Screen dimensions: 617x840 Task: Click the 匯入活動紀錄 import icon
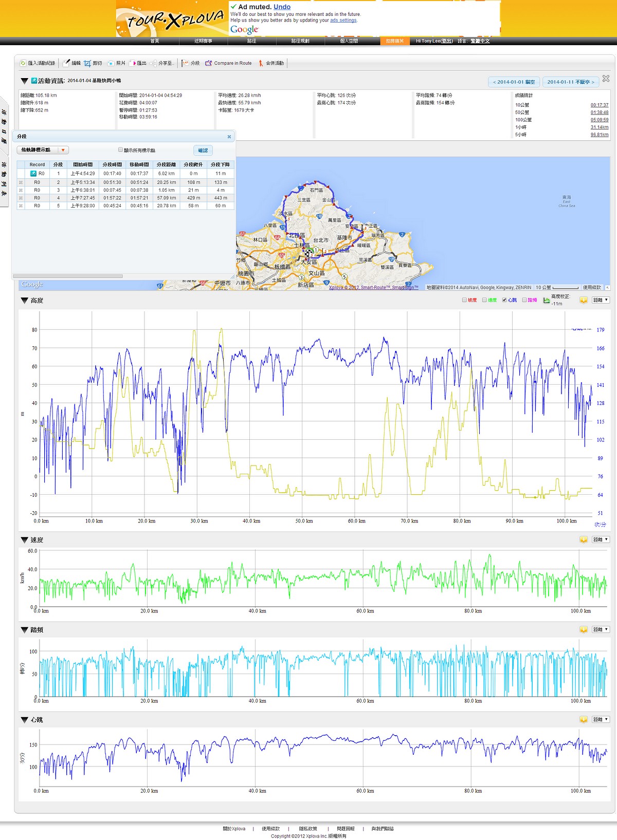pos(23,63)
